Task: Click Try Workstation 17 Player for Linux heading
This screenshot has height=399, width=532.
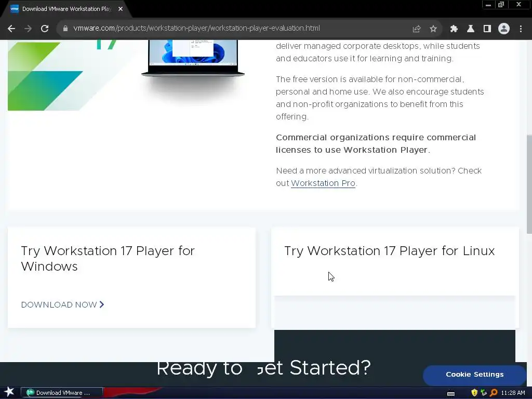Action: pyautogui.click(x=390, y=251)
